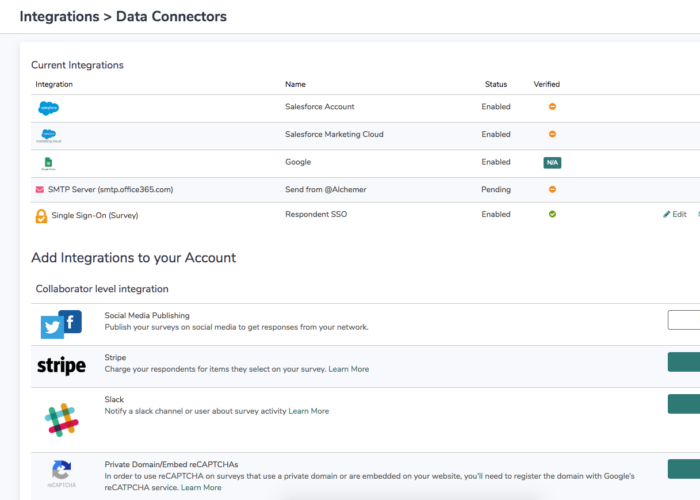This screenshot has width=700, height=500.
Task: Click the Single Sign-On padlock icon
Action: (x=41, y=216)
